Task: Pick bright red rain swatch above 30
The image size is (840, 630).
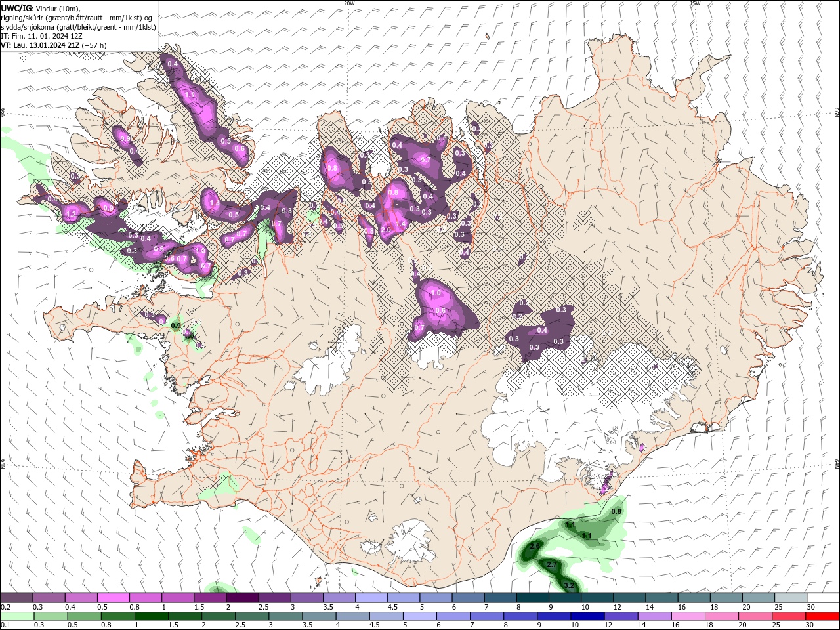Action: pos(823,616)
